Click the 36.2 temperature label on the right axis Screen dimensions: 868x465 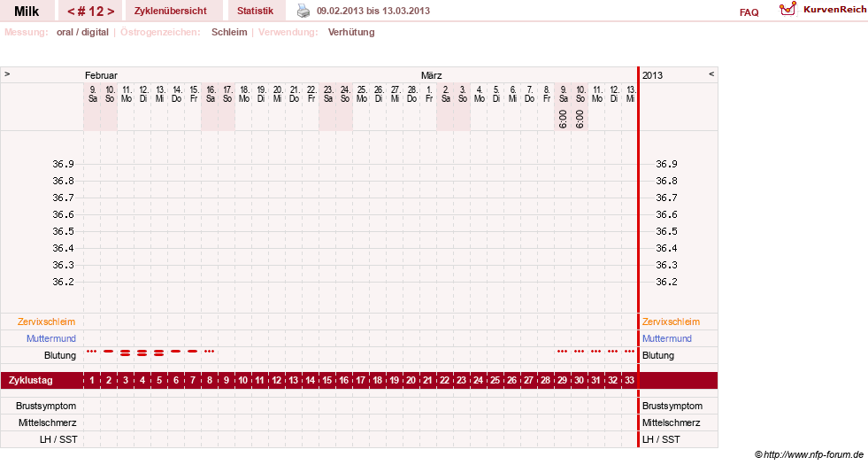[666, 282]
